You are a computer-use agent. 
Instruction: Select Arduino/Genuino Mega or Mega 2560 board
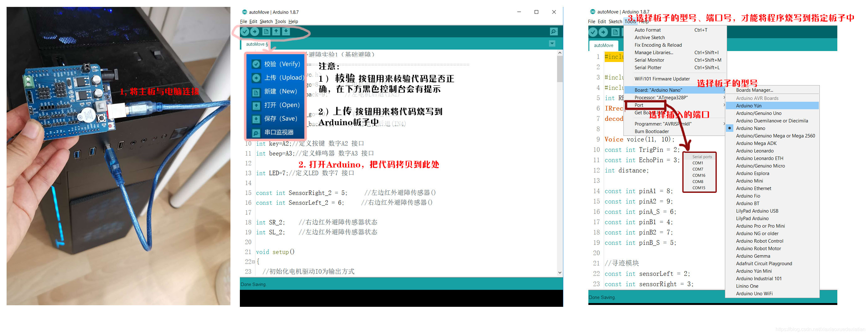[x=772, y=136]
